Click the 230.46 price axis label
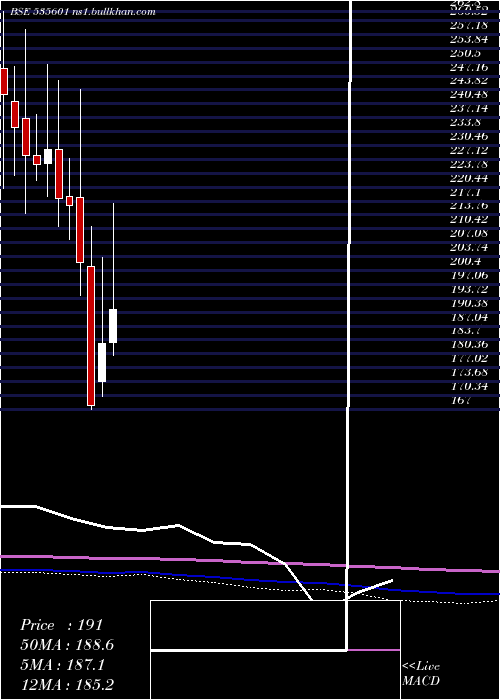The image size is (500, 700). 468,136
